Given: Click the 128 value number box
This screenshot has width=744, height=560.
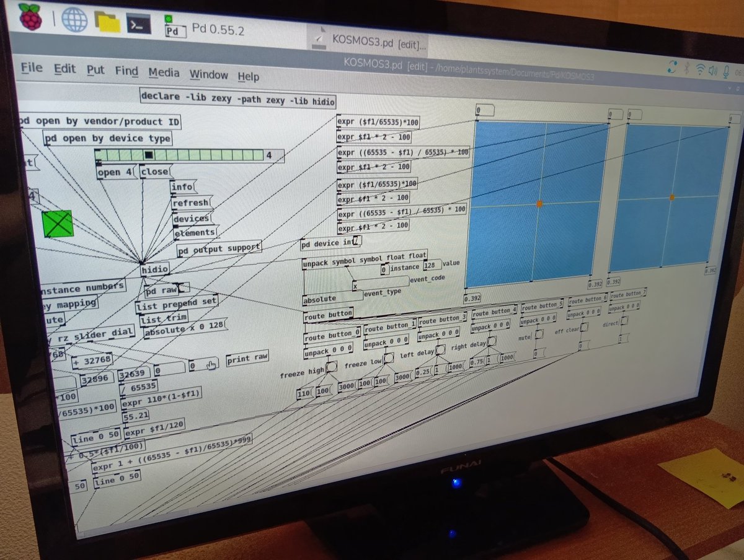Looking at the screenshot, I should (432, 265).
